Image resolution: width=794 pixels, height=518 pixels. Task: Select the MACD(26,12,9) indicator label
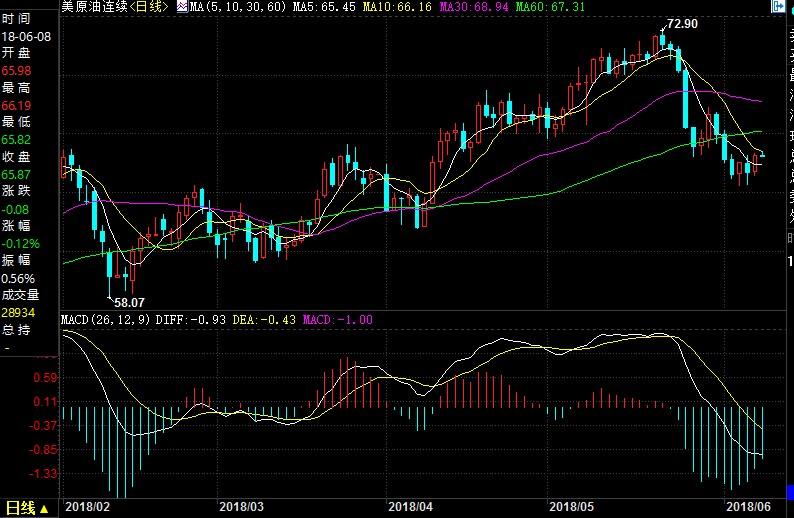[105, 320]
